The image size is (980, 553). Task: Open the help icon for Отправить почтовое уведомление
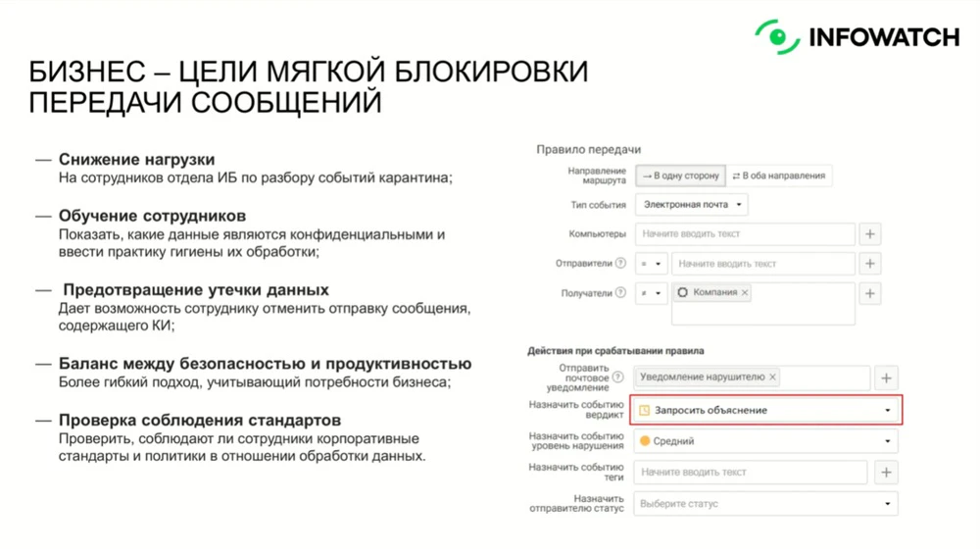pos(617,377)
